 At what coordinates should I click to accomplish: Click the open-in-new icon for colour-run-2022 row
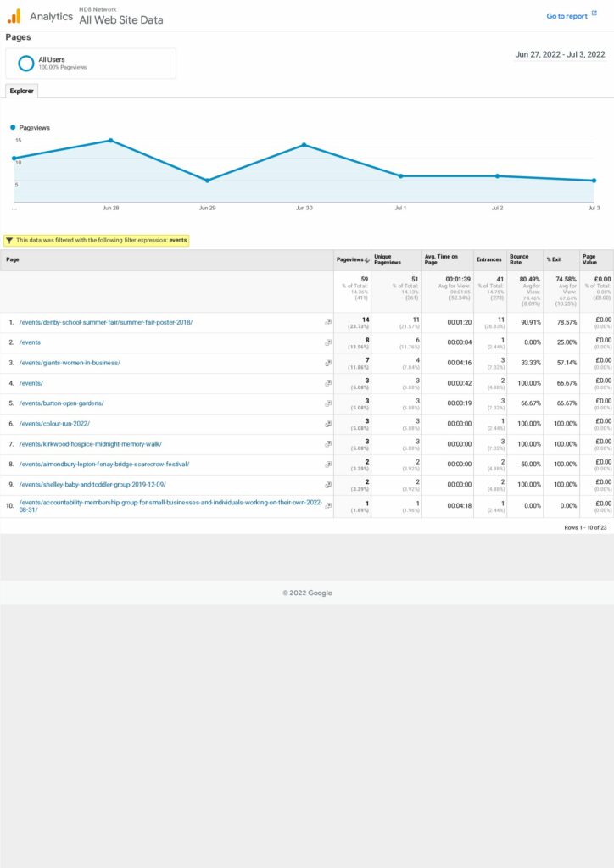coord(327,424)
